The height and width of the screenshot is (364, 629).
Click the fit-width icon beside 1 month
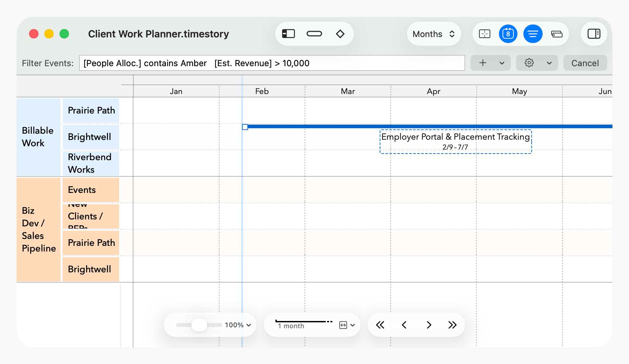click(343, 325)
